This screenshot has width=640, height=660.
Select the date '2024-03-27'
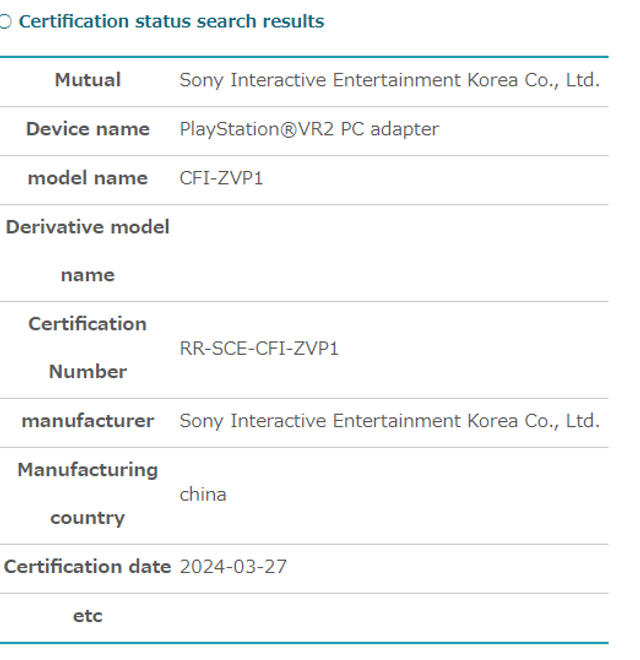233,567
